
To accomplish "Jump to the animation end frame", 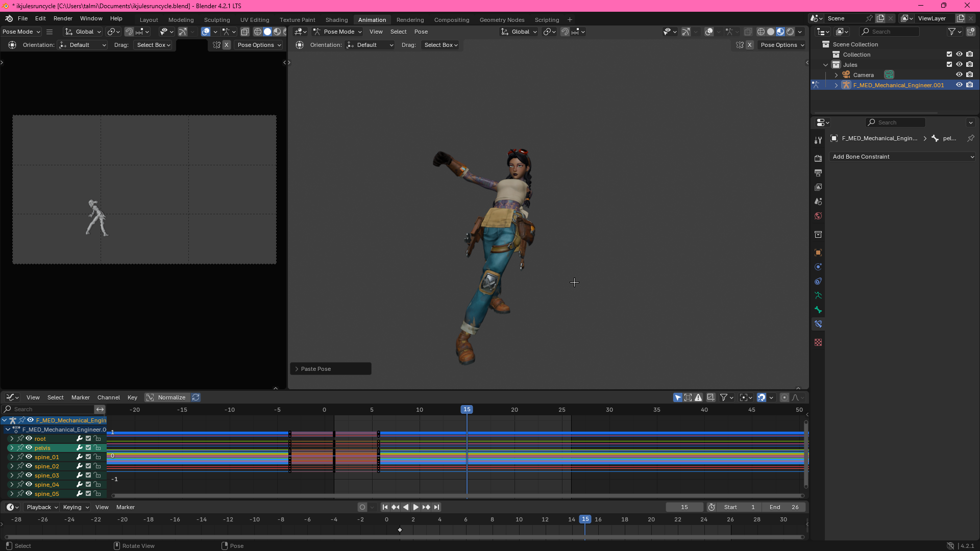I will 436,507.
